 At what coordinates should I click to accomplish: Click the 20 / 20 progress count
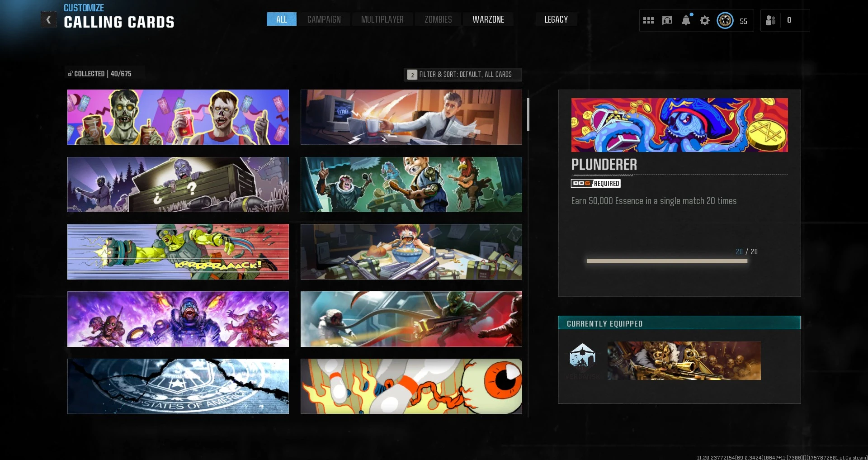pyautogui.click(x=747, y=251)
